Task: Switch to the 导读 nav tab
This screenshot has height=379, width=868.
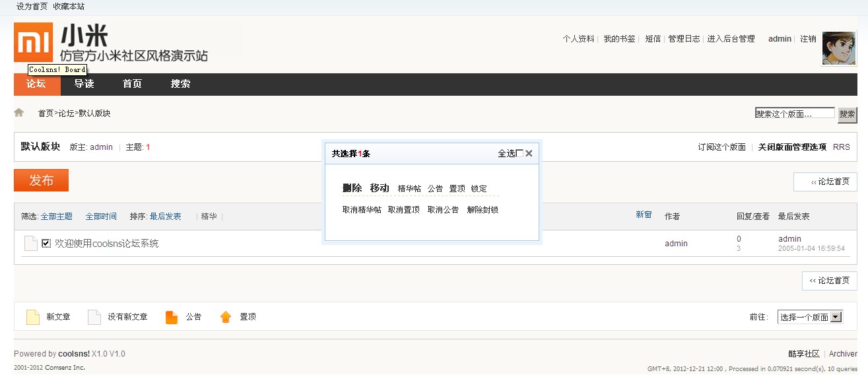Action: [84, 84]
